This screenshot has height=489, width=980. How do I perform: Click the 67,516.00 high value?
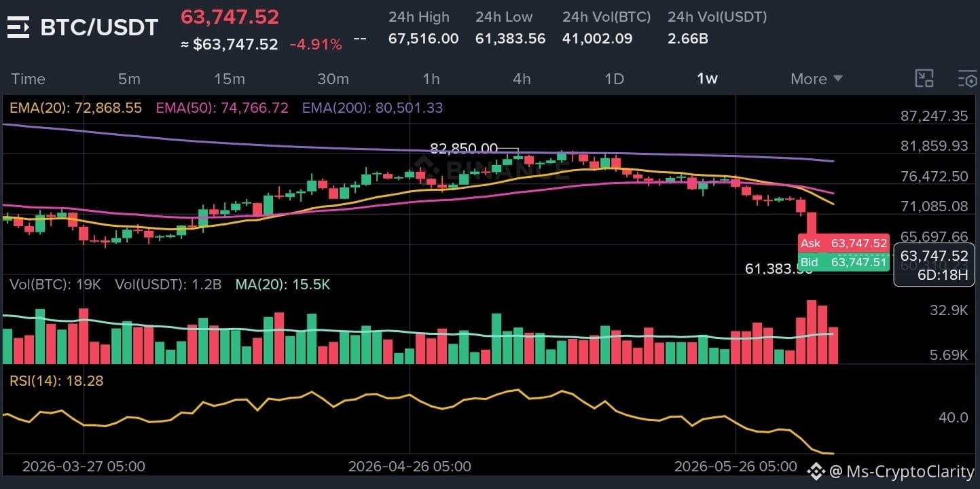point(423,39)
